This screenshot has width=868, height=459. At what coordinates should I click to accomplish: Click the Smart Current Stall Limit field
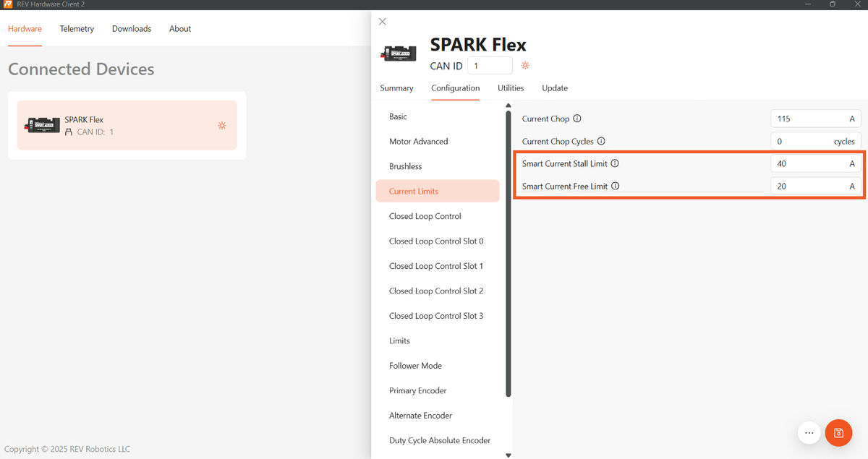point(809,164)
